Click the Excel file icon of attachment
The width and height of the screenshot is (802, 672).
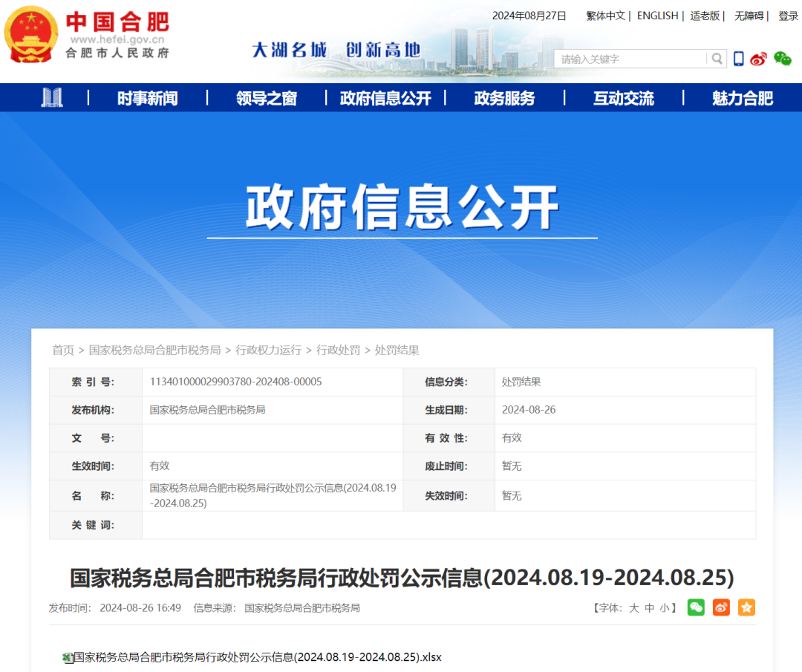click(68, 658)
